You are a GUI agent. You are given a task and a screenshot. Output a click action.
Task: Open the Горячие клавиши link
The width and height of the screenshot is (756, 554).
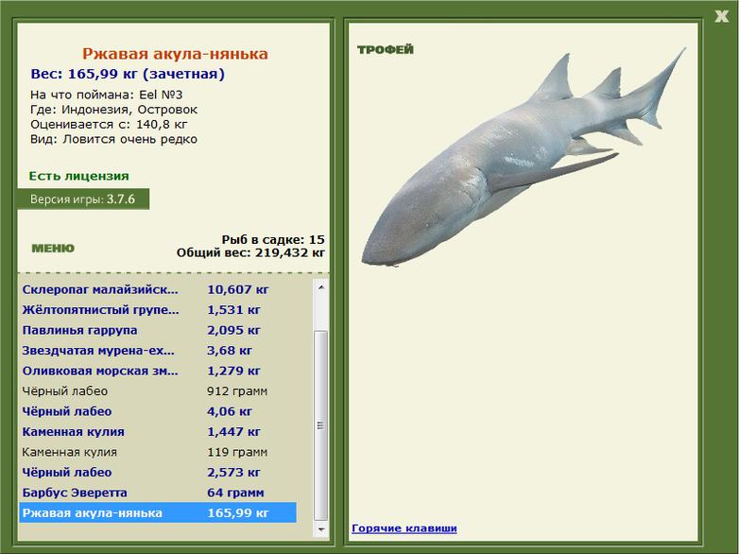pyautogui.click(x=404, y=528)
